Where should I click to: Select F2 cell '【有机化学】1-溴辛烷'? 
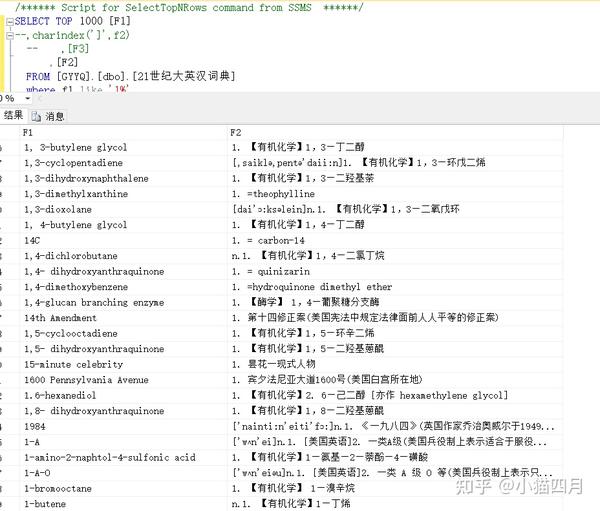click(395, 488)
